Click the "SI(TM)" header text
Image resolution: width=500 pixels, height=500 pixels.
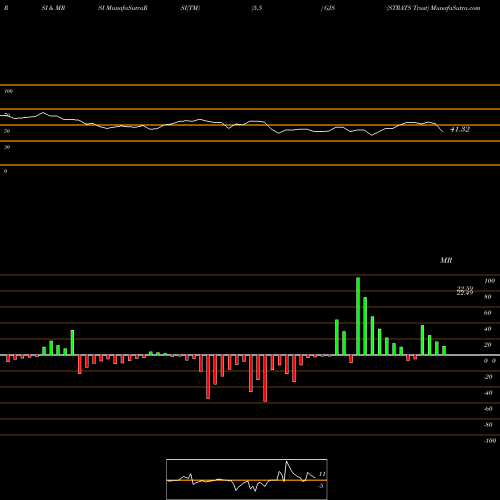point(190,8)
